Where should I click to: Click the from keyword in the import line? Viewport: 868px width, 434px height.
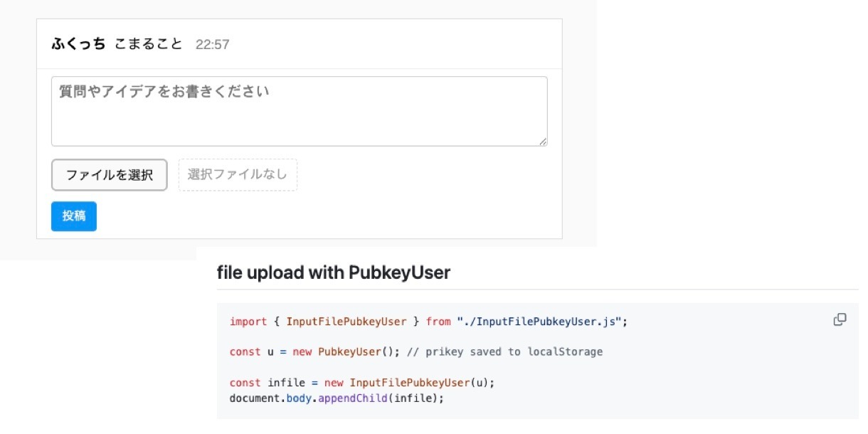(x=438, y=322)
